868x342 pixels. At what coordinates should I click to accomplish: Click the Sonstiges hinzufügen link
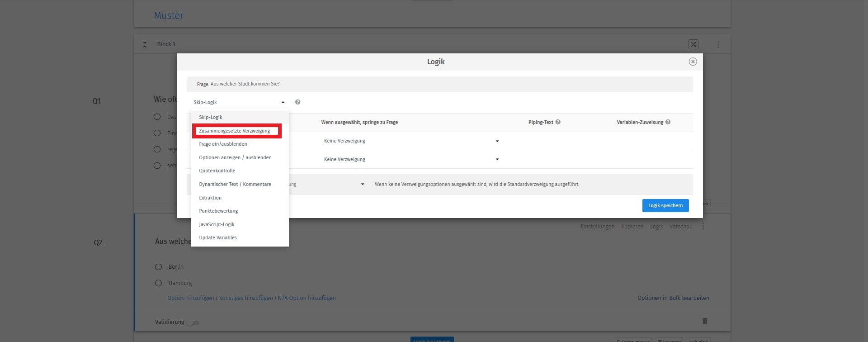coord(246,298)
